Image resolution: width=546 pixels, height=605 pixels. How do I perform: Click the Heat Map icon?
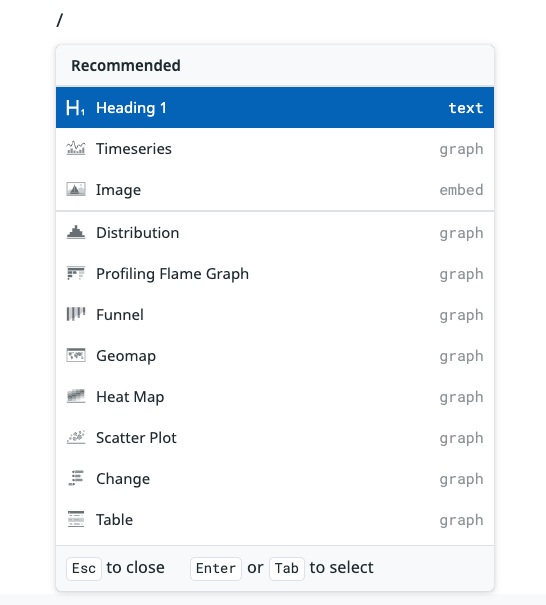(76, 396)
